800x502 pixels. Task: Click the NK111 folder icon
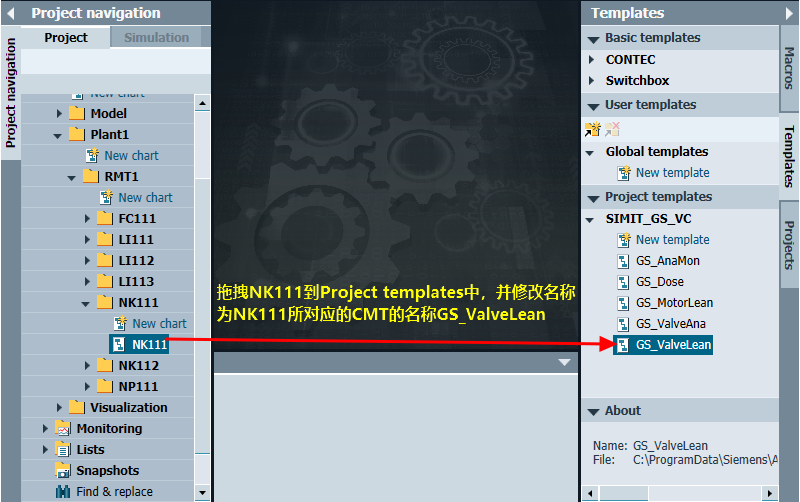tap(105, 302)
